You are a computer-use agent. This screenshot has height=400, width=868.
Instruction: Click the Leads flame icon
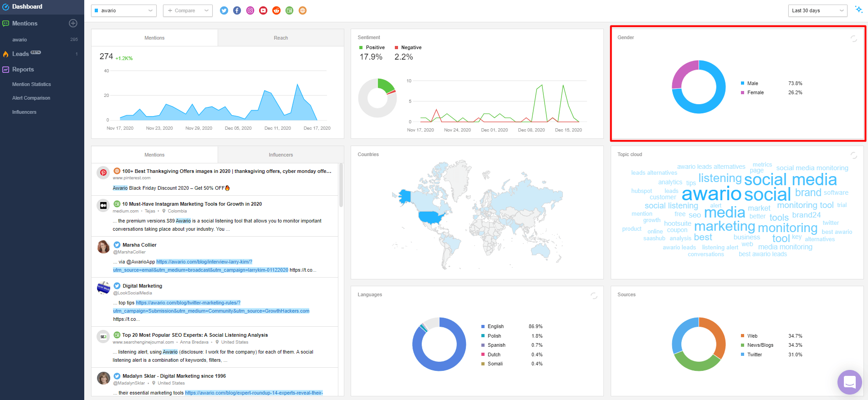(5, 54)
